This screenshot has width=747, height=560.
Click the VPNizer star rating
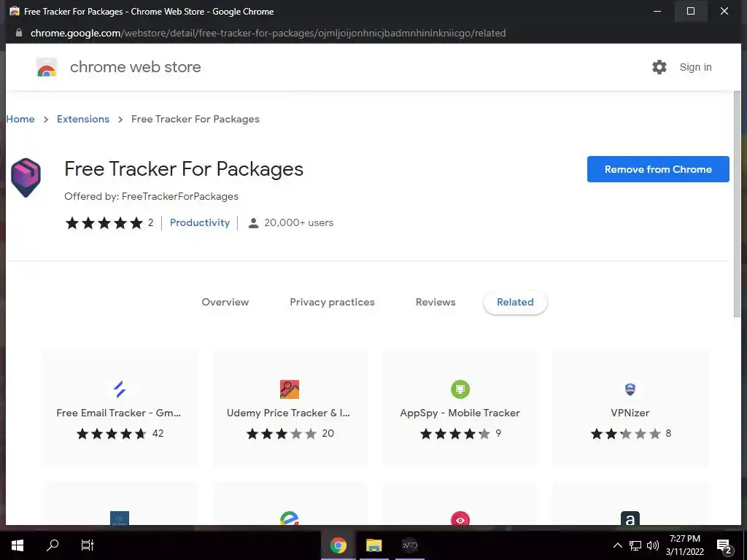click(625, 433)
